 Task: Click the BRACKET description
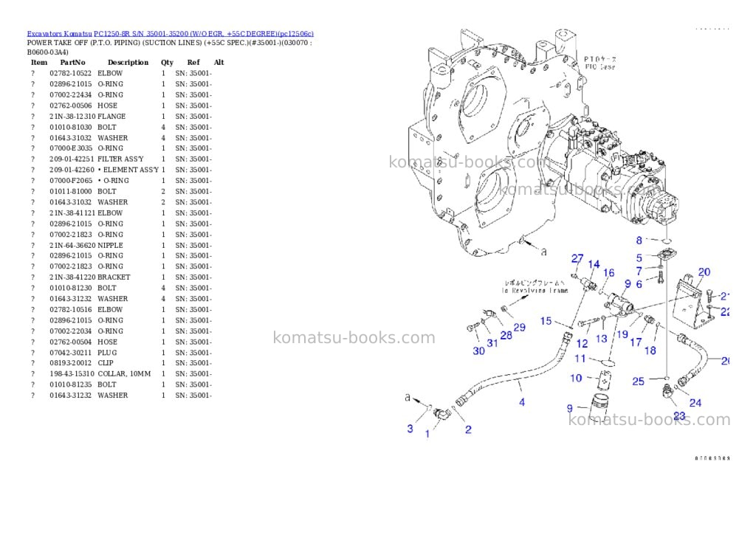click(x=114, y=277)
